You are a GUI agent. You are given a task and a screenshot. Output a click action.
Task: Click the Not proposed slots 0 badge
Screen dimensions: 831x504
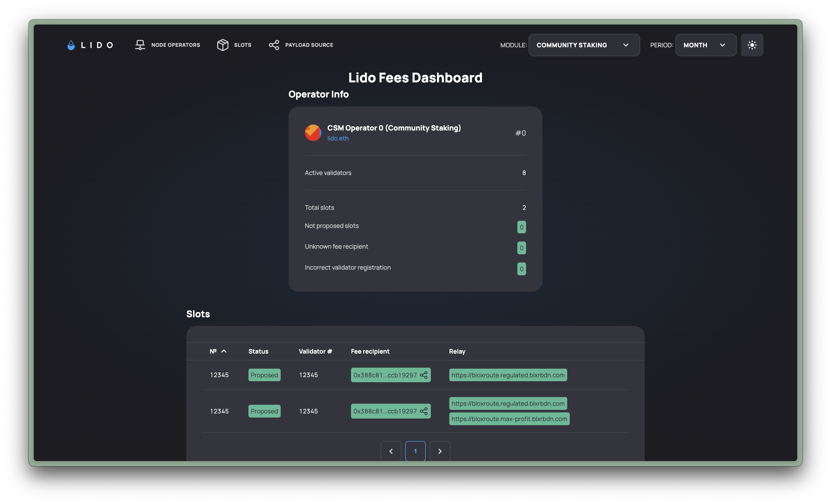click(x=521, y=227)
